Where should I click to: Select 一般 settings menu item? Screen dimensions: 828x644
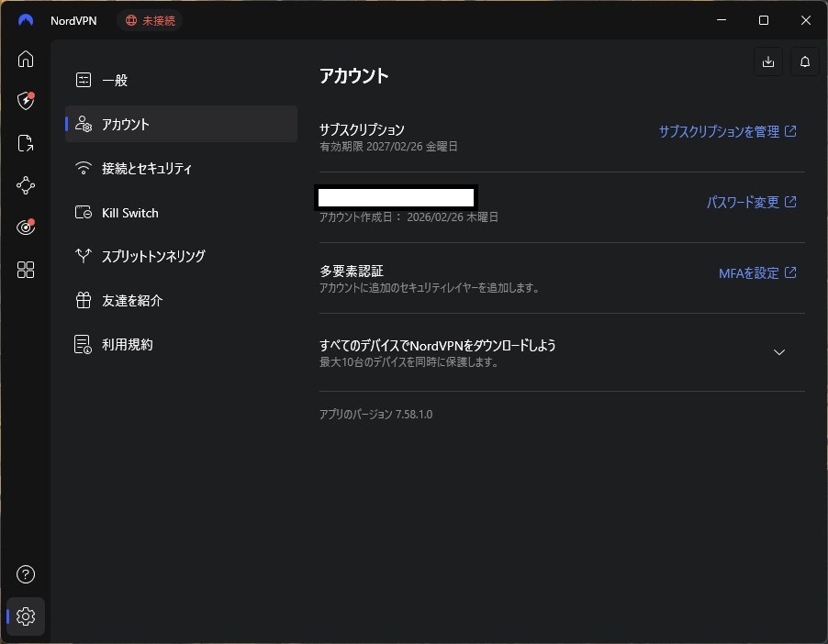click(115, 81)
